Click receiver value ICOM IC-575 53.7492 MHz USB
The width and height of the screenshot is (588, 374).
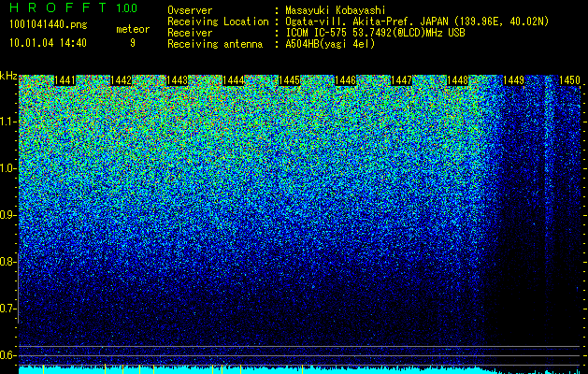[375, 33]
